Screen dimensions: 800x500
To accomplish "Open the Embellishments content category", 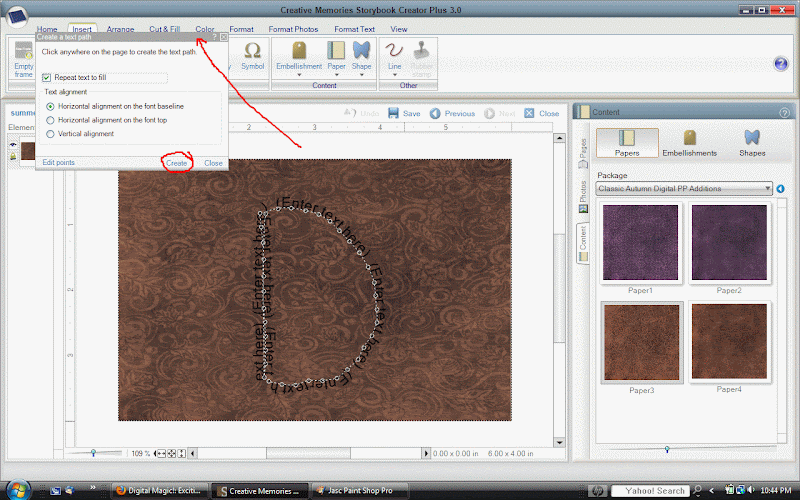I will coord(689,143).
